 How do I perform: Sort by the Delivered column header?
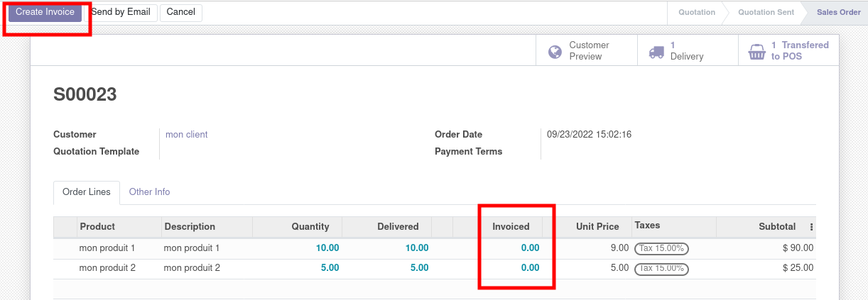tap(387, 226)
